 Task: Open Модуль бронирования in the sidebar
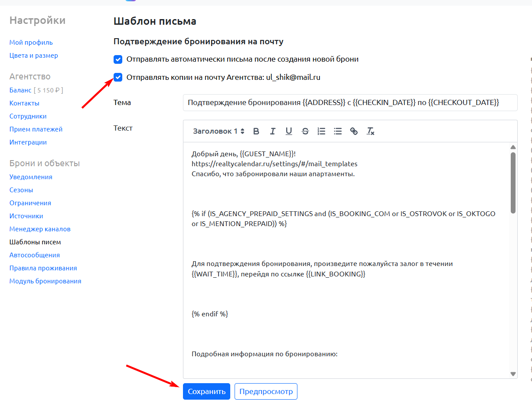coord(46,281)
